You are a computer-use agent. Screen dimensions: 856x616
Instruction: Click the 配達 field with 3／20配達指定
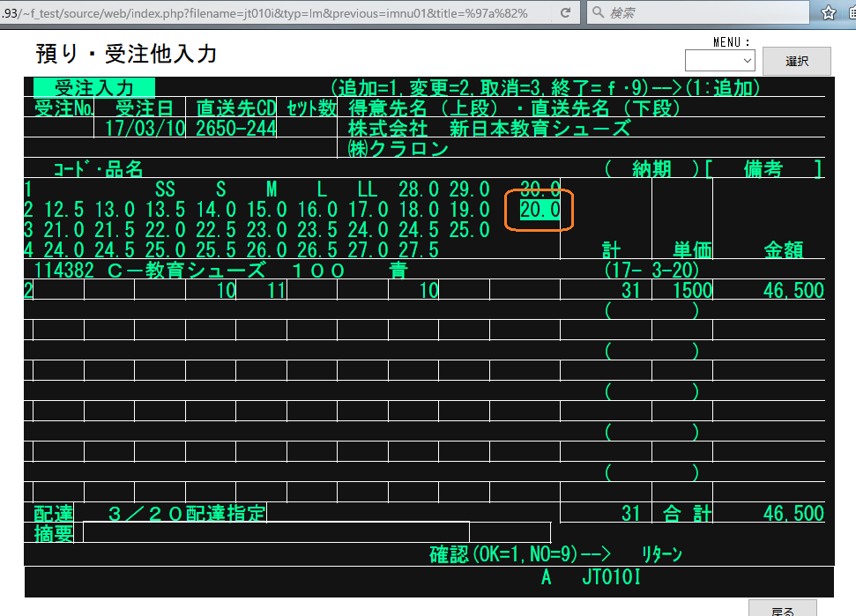[185, 513]
